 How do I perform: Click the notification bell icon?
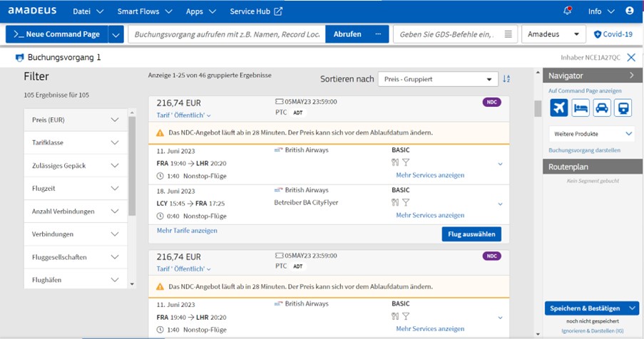click(x=568, y=11)
